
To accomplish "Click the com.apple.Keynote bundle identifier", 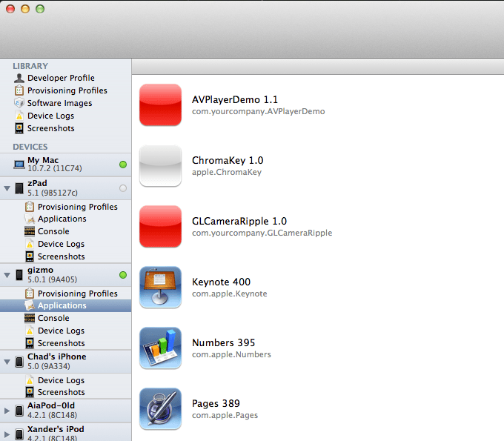I will click(230, 294).
